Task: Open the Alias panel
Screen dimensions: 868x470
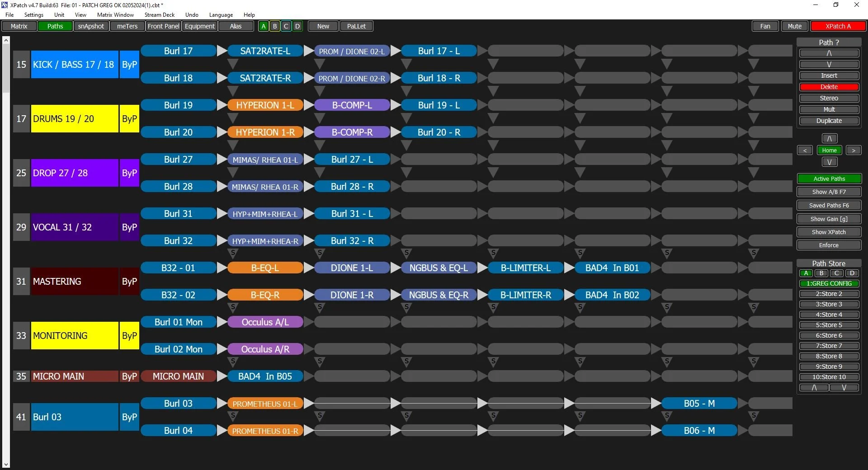Action: click(x=236, y=26)
